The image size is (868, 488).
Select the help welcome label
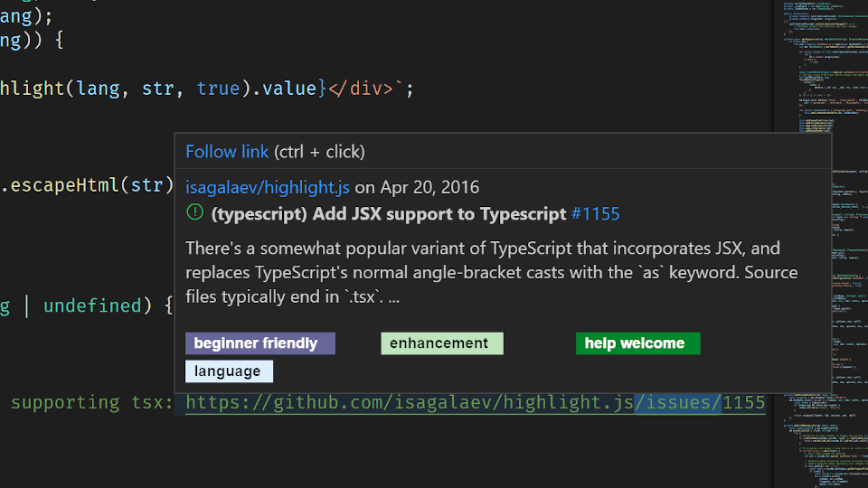(x=637, y=343)
